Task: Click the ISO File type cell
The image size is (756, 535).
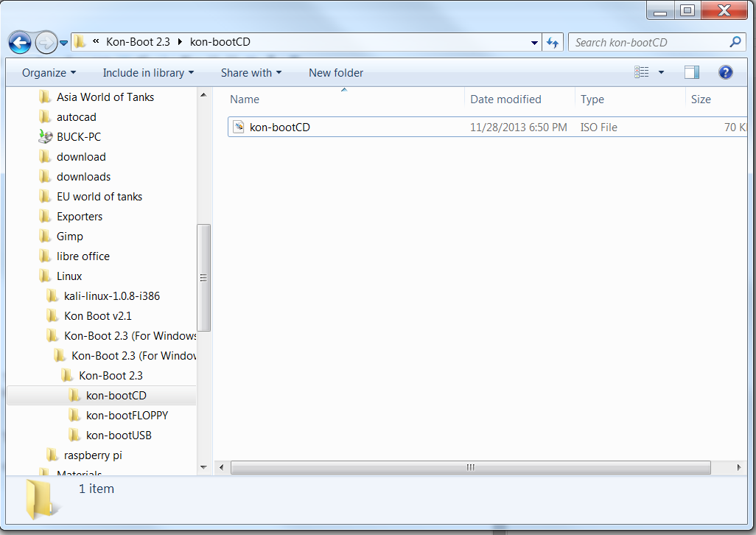Action: (x=598, y=127)
